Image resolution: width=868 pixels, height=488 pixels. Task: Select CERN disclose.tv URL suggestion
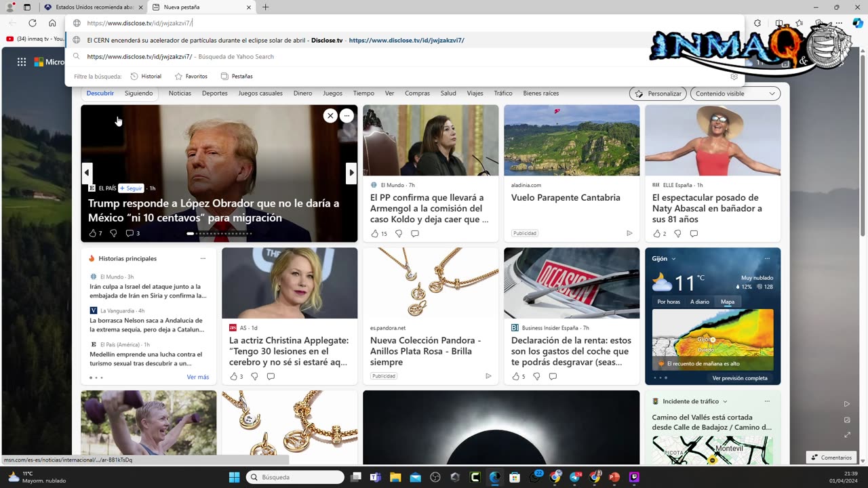pyautogui.click(x=405, y=40)
